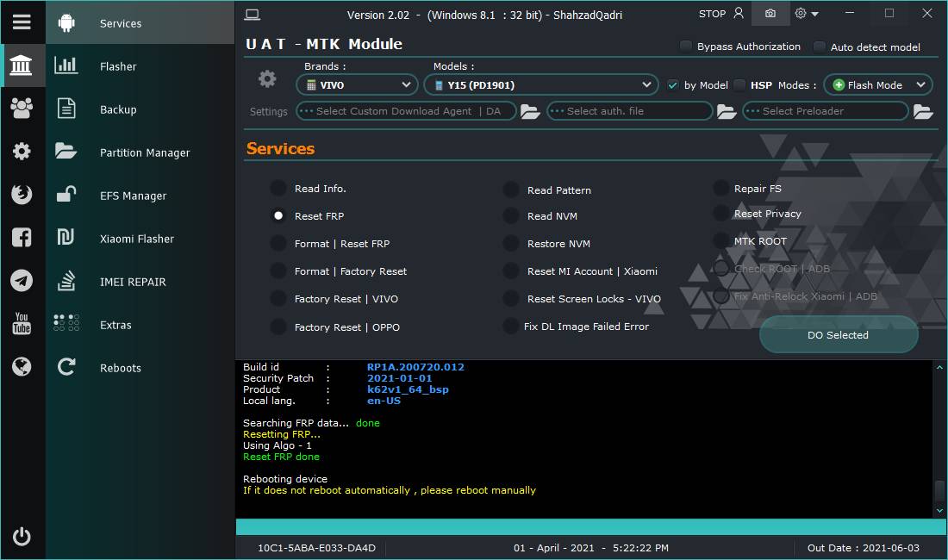Click the Partition Manager folder icon
948x560 pixels.
tap(65, 151)
